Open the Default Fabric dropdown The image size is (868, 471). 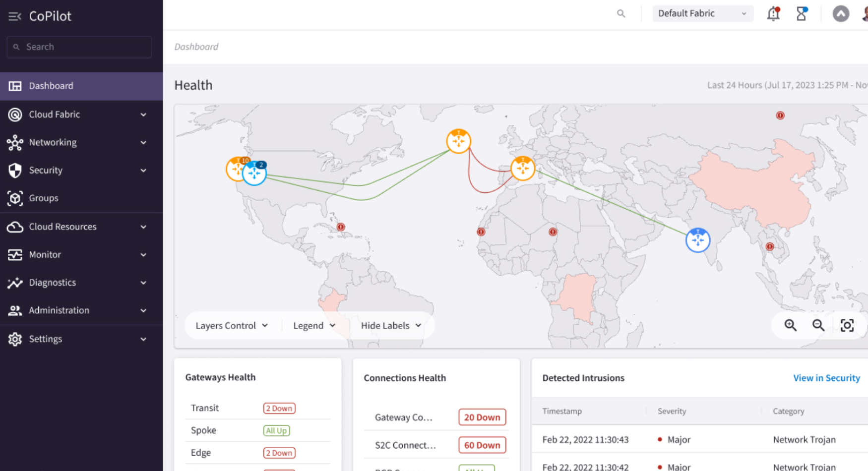tap(702, 14)
